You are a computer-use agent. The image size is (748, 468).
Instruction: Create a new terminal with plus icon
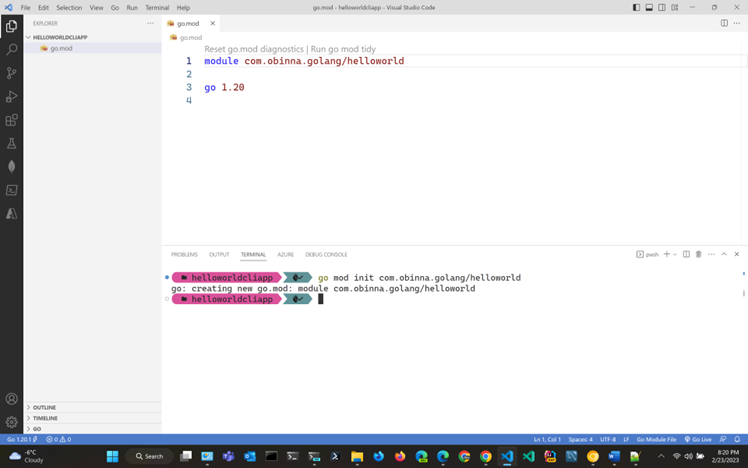(x=667, y=254)
